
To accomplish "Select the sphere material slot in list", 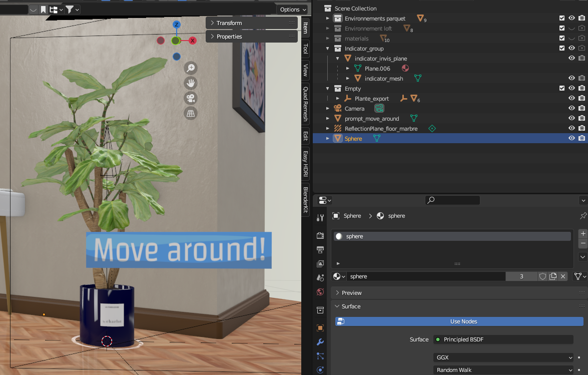I will (452, 236).
